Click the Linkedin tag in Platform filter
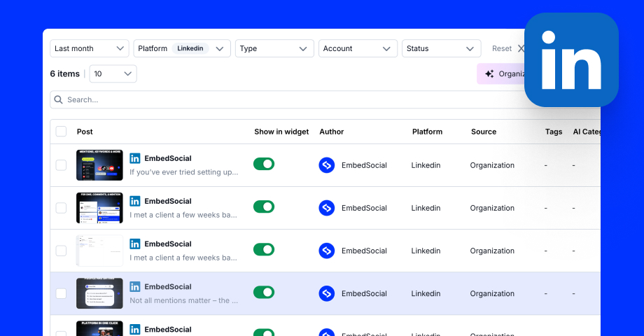 [x=190, y=48]
